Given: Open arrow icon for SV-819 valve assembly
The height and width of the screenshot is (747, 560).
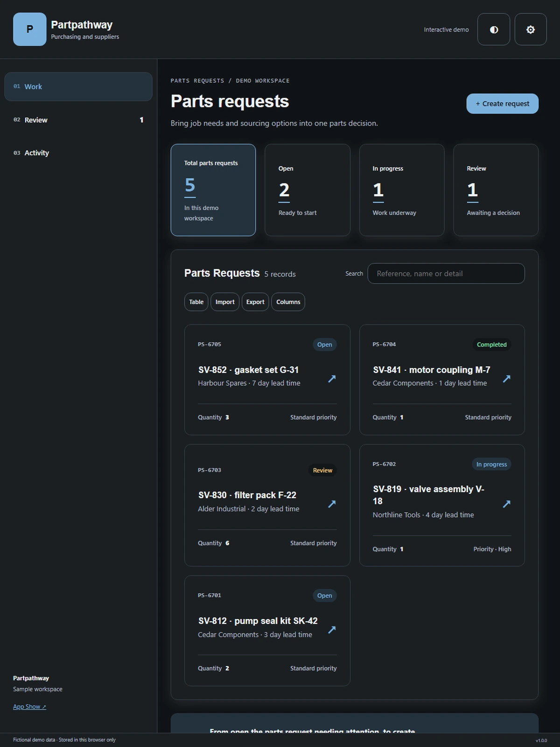Looking at the screenshot, I should [x=506, y=504].
